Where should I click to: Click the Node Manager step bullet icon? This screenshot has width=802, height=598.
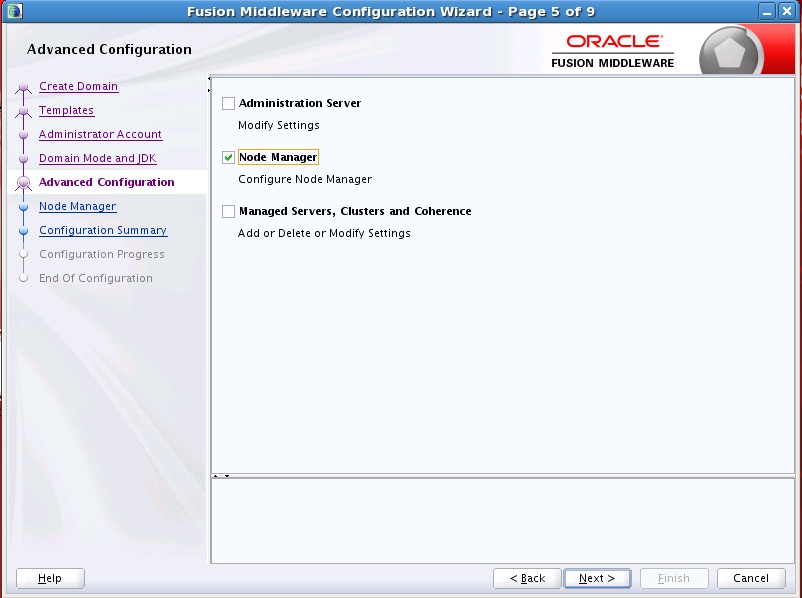[x=23, y=207]
